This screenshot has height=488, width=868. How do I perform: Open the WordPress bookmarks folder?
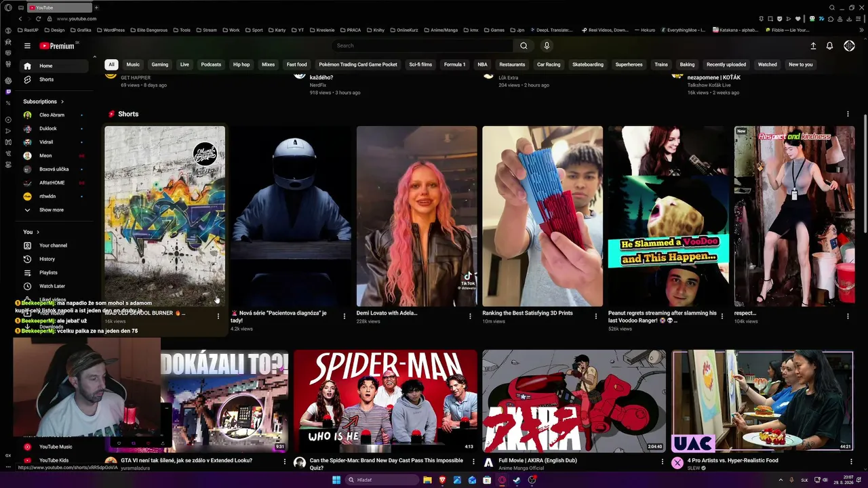pos(110,30)
